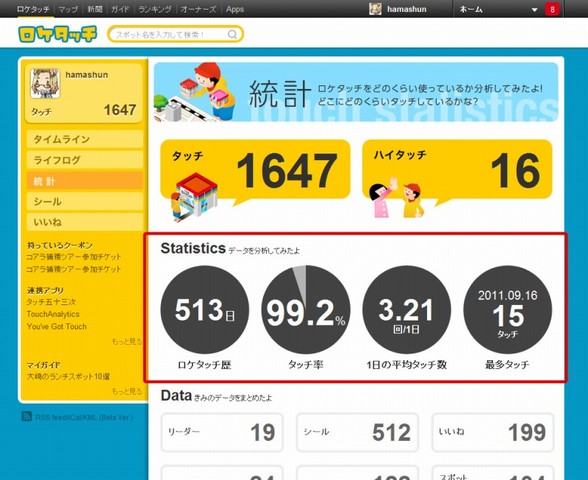Click the touch shop illustration icon
Viewport: 588px width, 480px height.
(x=194, y=197)
